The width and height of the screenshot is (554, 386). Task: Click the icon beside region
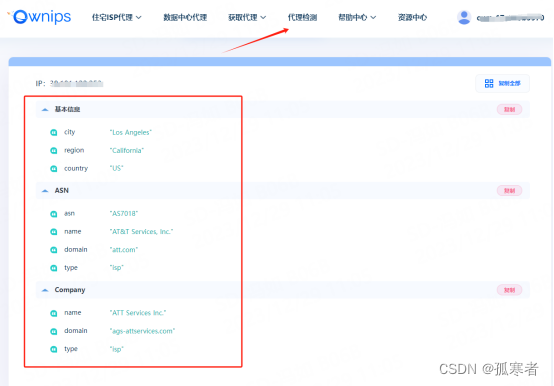(54, 150)
